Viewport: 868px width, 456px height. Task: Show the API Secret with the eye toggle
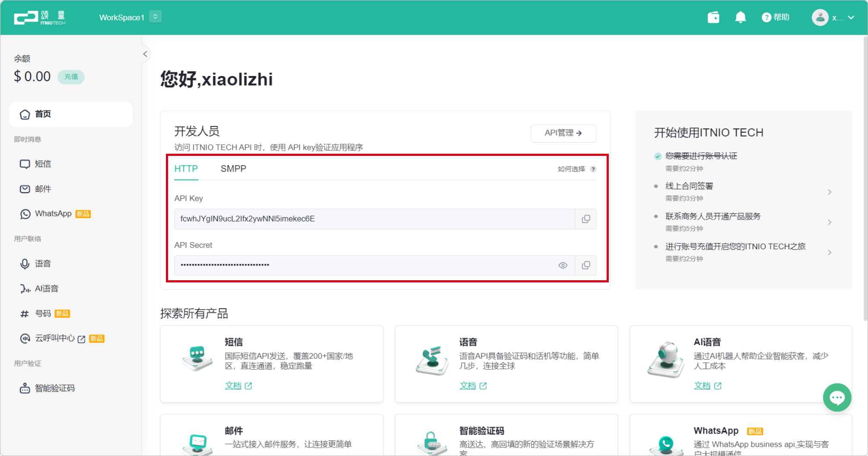[563, 265]
